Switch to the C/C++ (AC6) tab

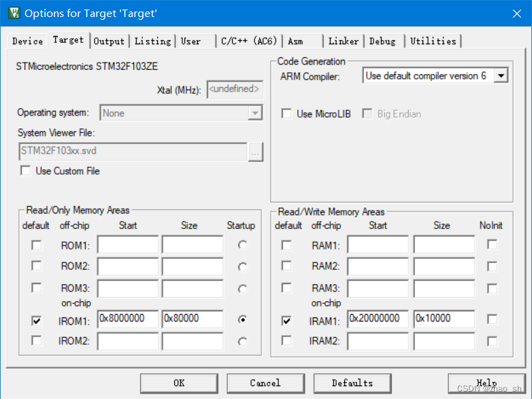pos(249,41)
